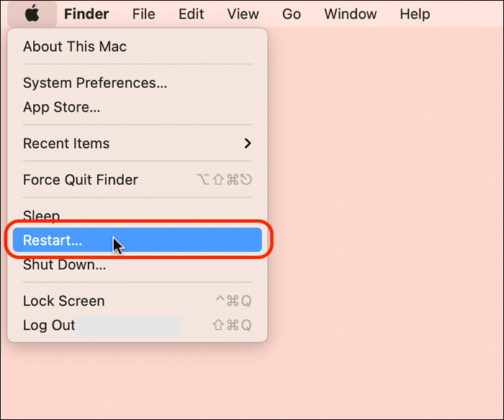
Task: Choose Force Quit Finder
Action: (81, 180)
